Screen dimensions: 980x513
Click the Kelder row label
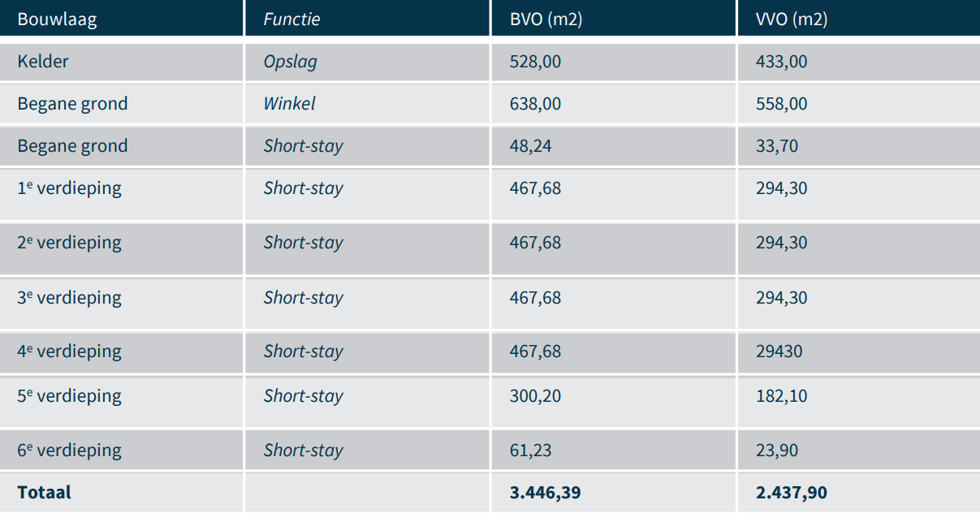(x=43, y=62)
